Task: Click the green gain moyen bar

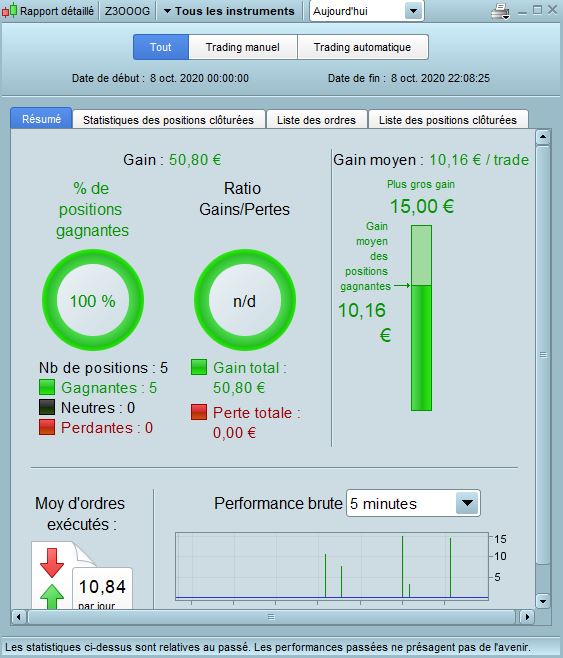Action: (421, 318)
